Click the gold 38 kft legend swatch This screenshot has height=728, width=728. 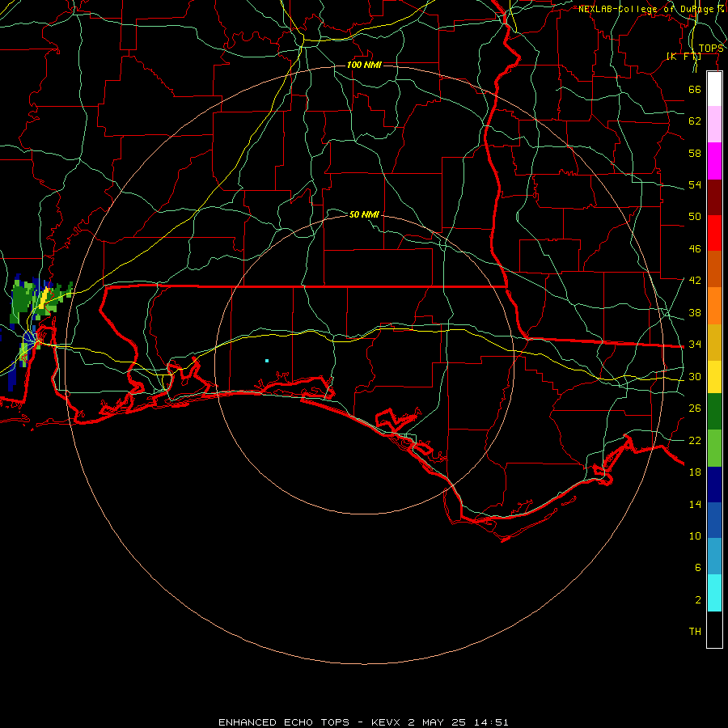[x=714, y=342]
